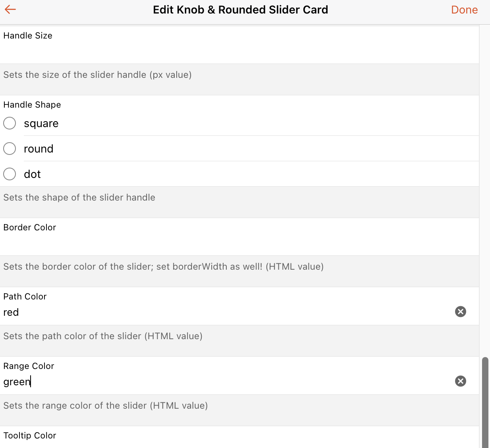490x448 pixels.
Task: Clear the Path Color value with the X icon
Action: 460,312
